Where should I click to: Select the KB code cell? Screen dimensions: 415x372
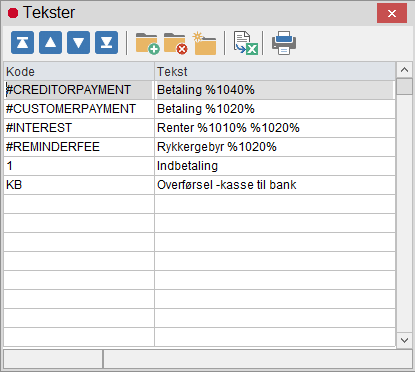(79, 185)
